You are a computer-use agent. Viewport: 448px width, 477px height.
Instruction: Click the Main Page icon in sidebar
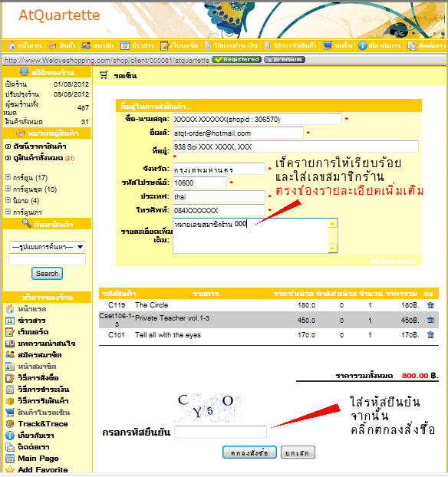tap(10, 459)
